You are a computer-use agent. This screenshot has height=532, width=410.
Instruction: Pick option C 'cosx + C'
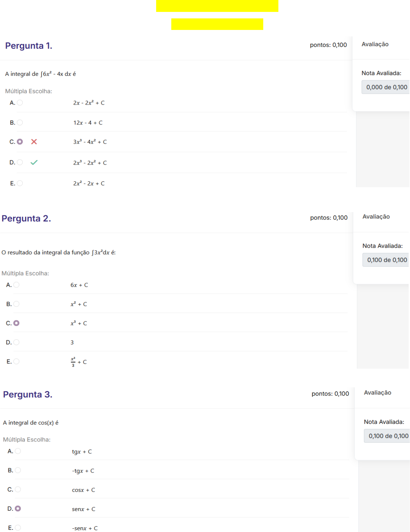(18, 489)
